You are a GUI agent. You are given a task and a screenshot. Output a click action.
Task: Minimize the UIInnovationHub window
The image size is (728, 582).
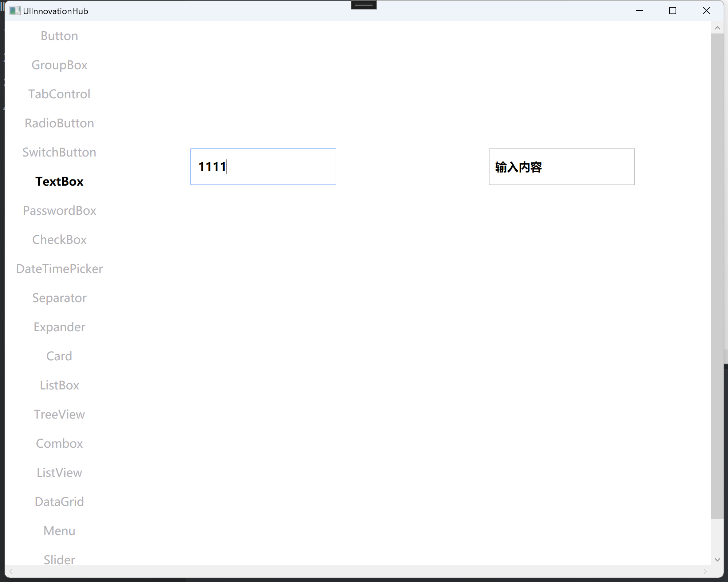pyautogui.click(x=640, y=11)
